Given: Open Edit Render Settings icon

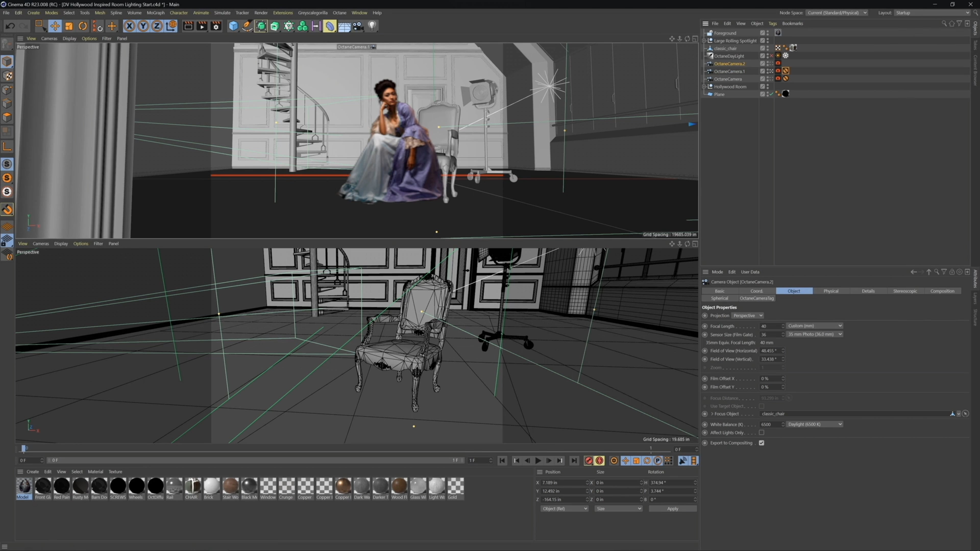Looking at the screenshot, I should [216, 26].
